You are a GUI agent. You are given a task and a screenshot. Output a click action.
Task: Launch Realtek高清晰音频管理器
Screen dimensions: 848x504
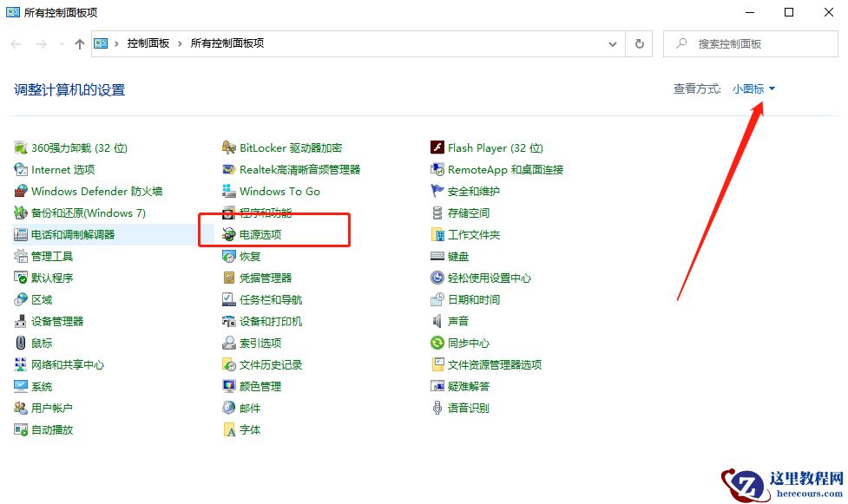289,169
